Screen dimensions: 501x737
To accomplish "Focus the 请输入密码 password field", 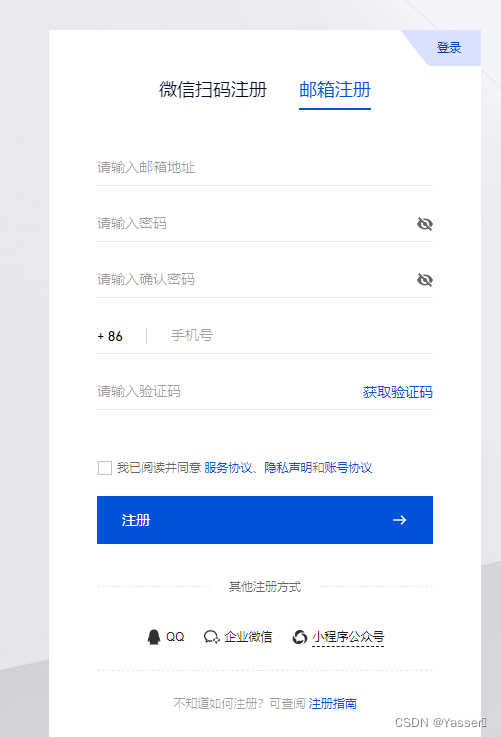I will point(255,223).
